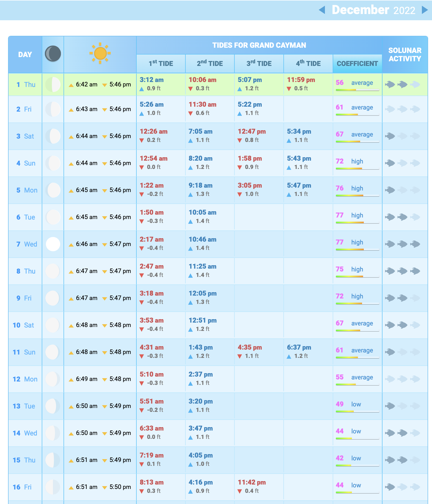Open the day 12 Mon row link

tap(25, 379)
